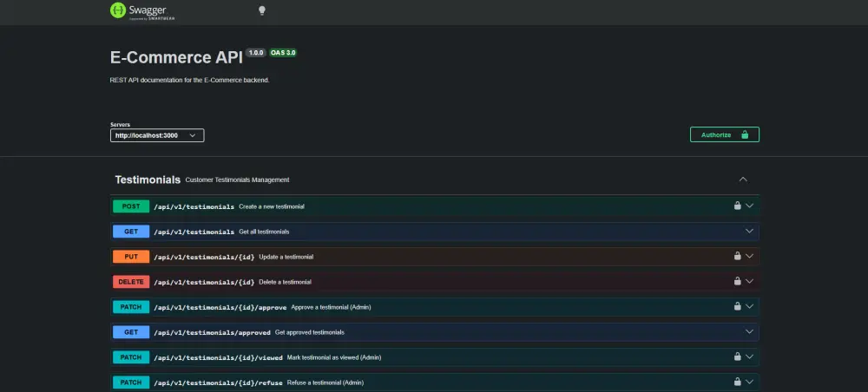Click lock icon on PUT testimonials/{id} row
The height and width of the screenshot is (392, 868).
[x=737, y=256]
